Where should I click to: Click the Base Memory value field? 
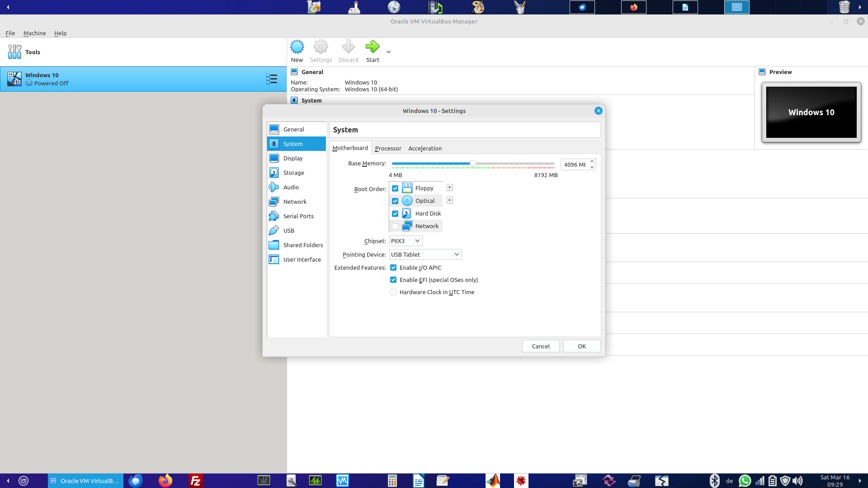pos(575,164)
